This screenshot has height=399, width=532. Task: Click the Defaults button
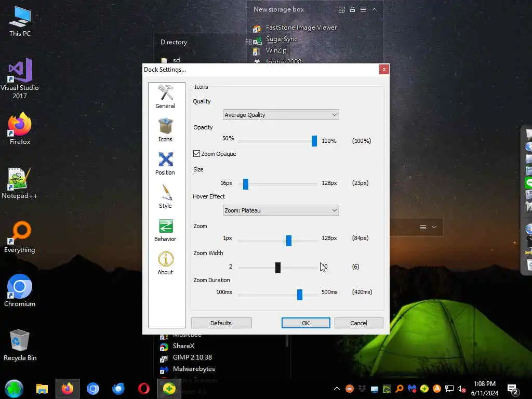point(221,323)
